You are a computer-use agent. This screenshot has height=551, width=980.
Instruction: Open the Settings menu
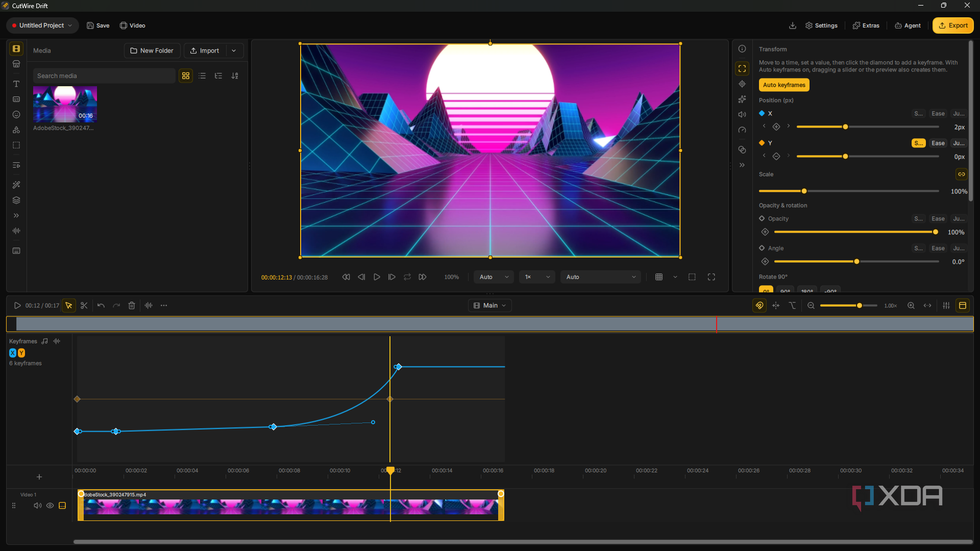(821, 26)
